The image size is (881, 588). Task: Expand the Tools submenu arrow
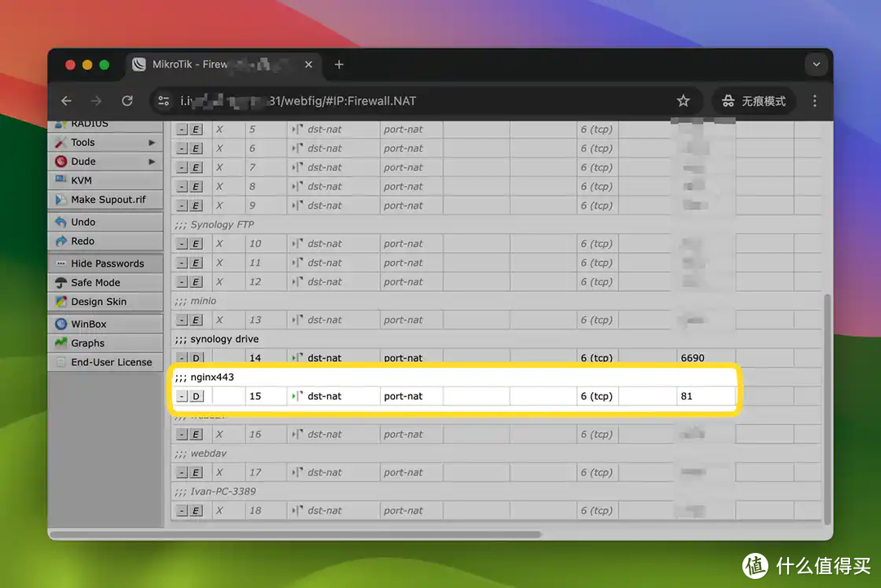pos(152,143)
